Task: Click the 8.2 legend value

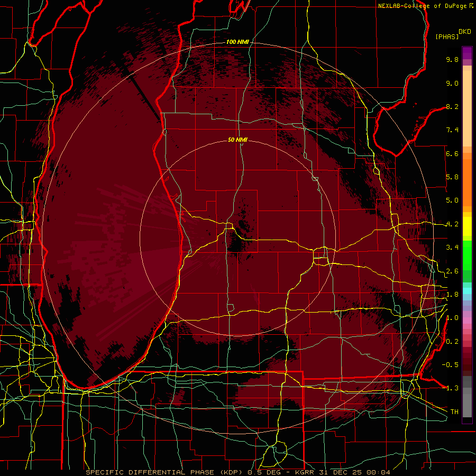Action: (x=452, y=106)
